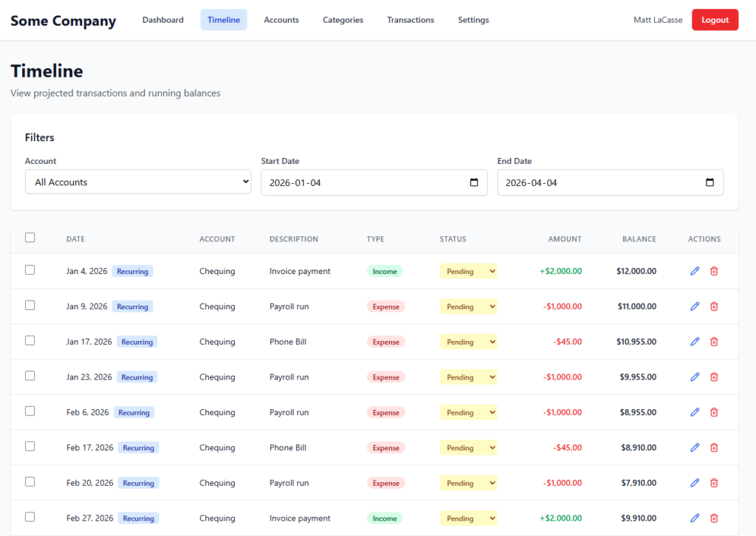Image resolution: width=756 pixels, height=536 pixels.
Task: Open Pending status dropdown for Feb 27 row
Action: coord(468,518)
